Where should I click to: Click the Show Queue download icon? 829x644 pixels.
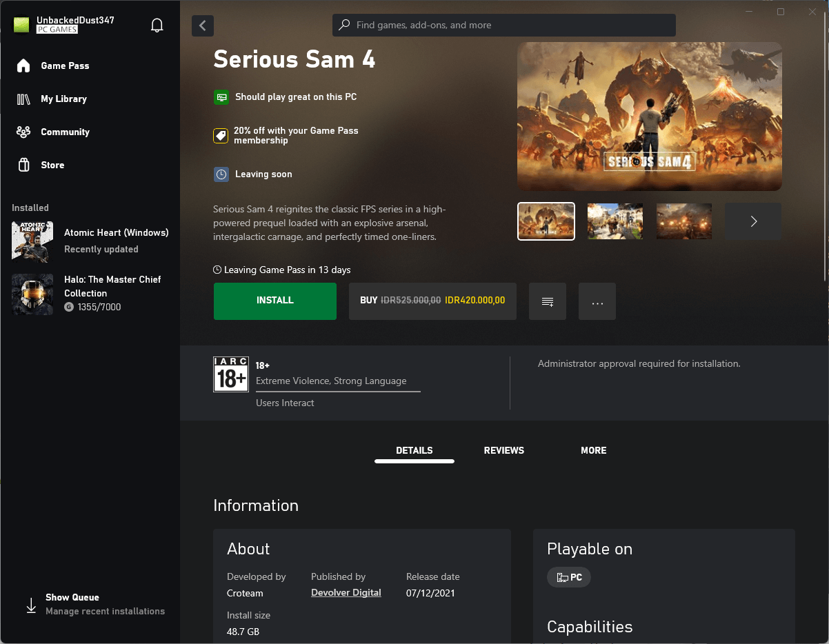[x=31, y=605]
